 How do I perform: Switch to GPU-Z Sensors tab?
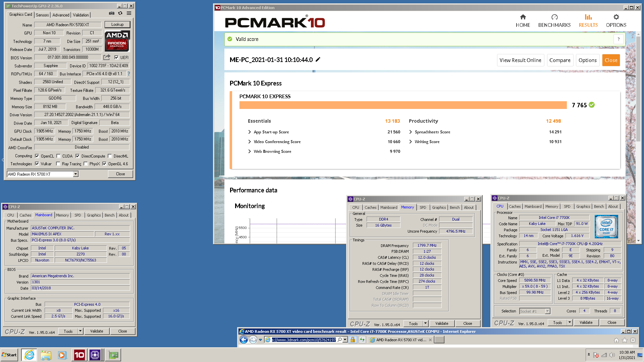(43, 15)
